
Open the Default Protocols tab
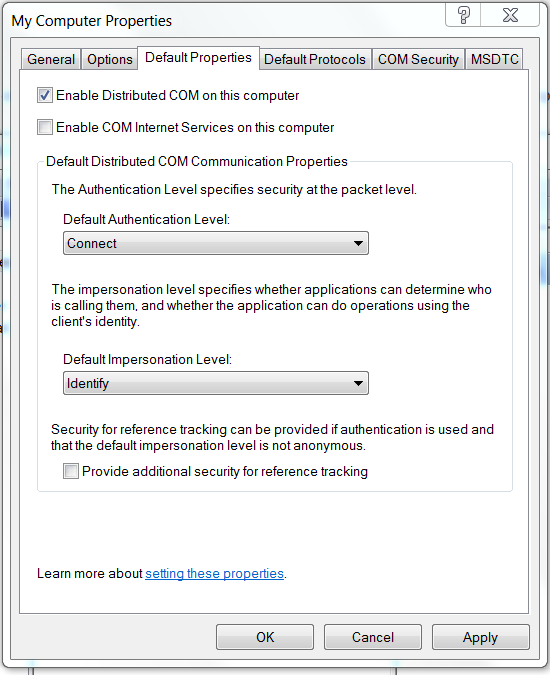click(315, 59)
